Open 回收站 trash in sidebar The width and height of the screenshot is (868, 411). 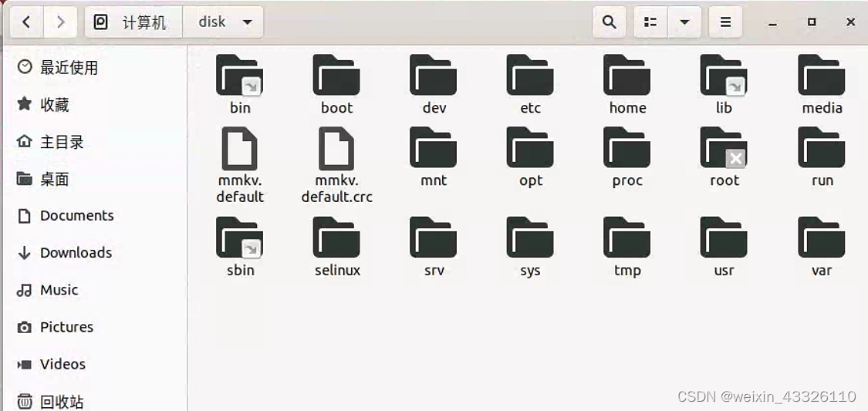(62, 402)
